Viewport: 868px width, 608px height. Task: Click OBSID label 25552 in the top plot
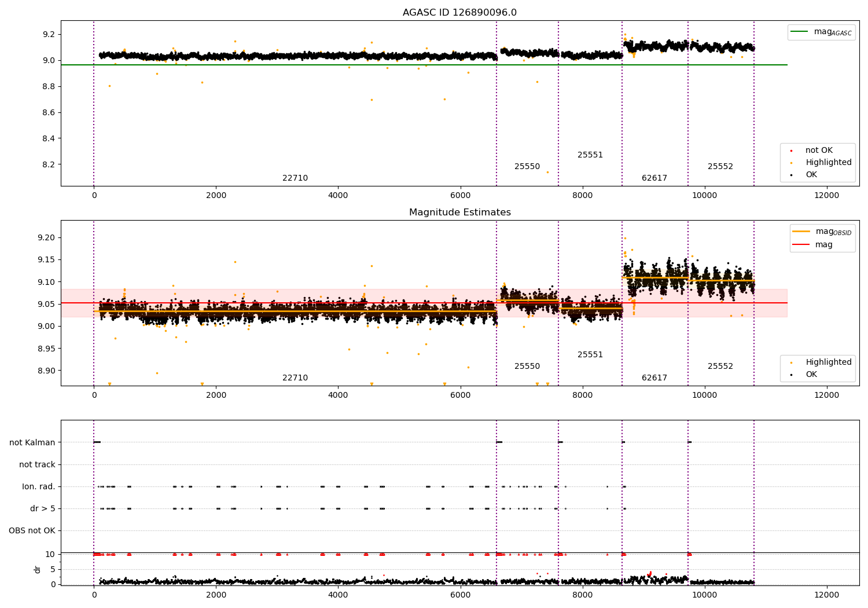click(720, 167)
